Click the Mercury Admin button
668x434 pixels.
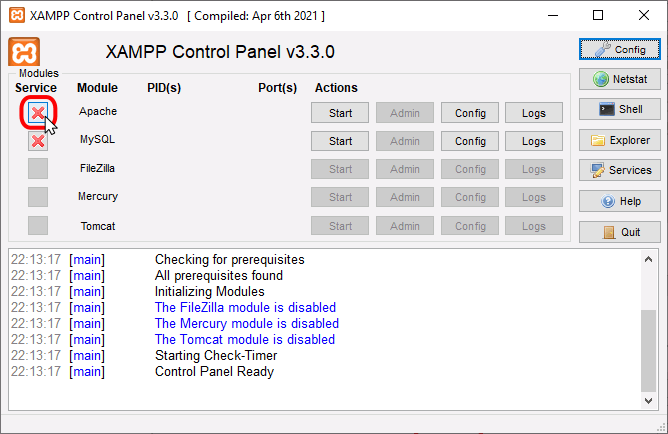point(405,197)
